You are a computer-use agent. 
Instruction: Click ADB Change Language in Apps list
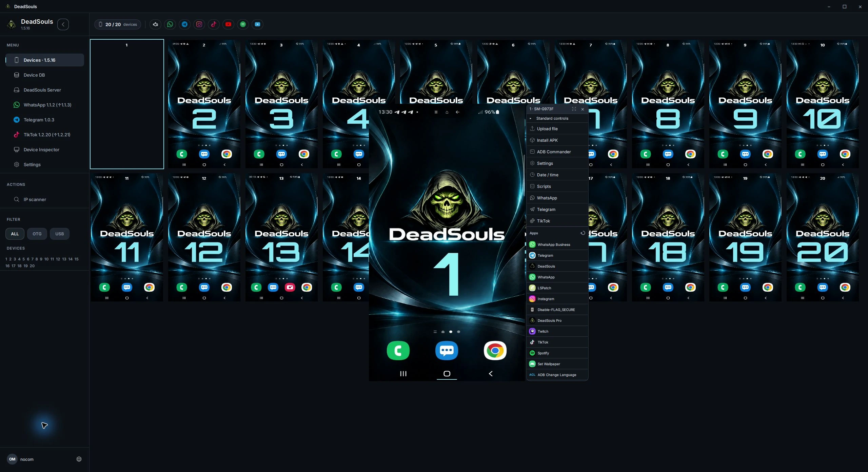click(557, 375)
